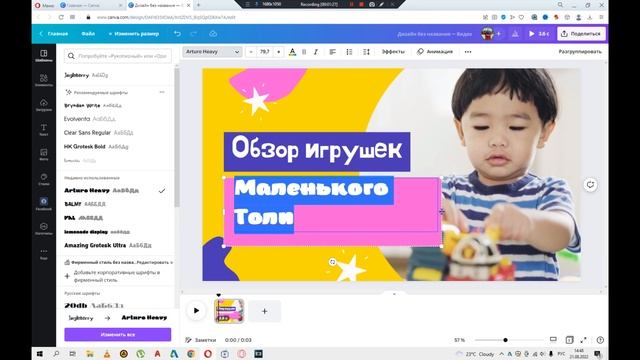Open more toolbar options (three dots)
Image resolution: width=640 pixels, height=360 pixels.
[x=468, y=52]
